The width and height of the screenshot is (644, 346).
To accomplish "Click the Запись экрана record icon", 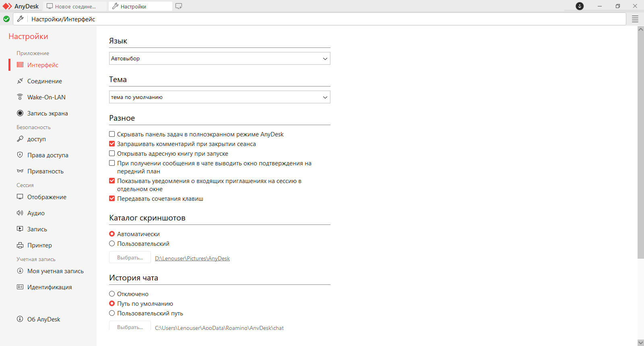I will [x=20, y=113].
